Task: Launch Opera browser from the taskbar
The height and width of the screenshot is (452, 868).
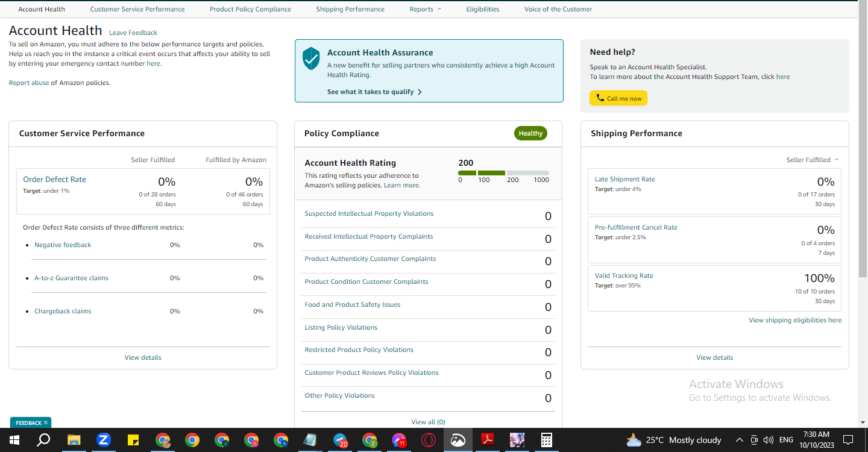Action: [x=429, y=440]
